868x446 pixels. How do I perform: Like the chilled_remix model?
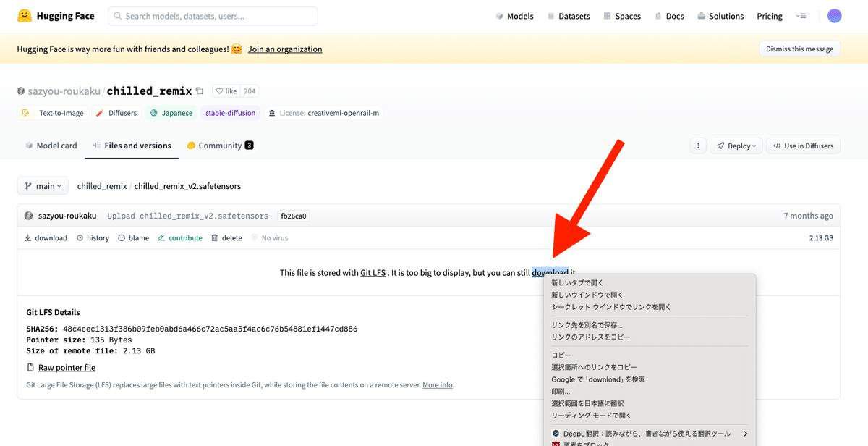[x=226, y=91]
